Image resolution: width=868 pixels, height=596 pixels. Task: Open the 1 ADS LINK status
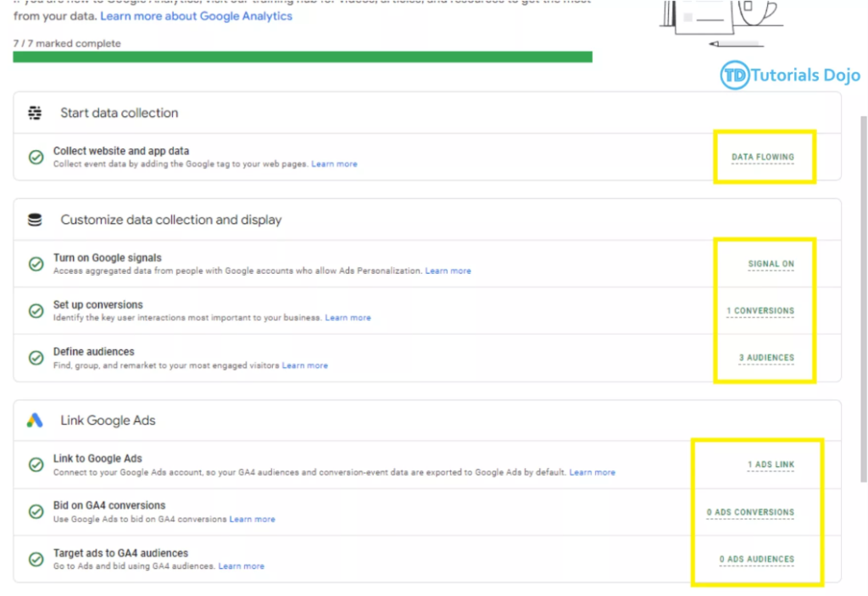coord(771,465)
